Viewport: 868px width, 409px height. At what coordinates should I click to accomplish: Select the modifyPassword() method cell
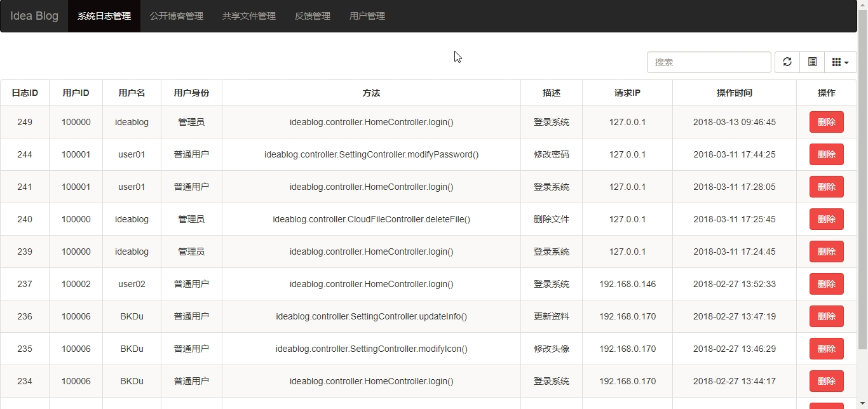[371, 154]
